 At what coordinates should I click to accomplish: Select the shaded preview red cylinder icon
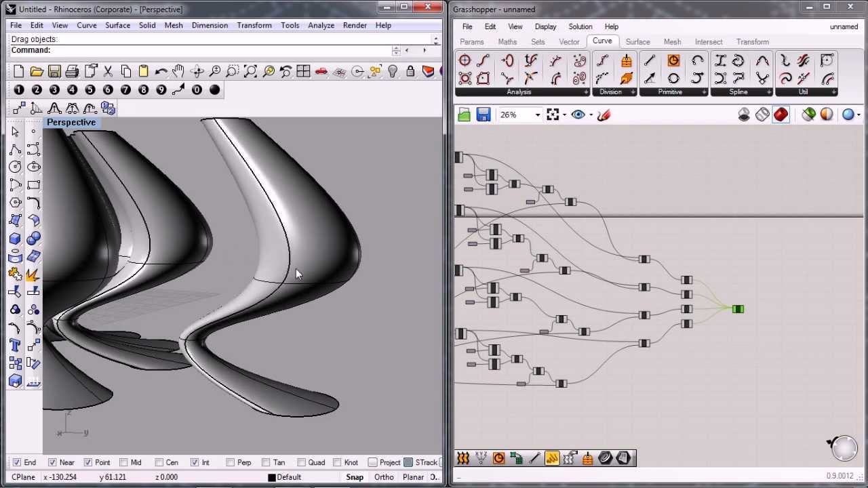coord(781,115)
